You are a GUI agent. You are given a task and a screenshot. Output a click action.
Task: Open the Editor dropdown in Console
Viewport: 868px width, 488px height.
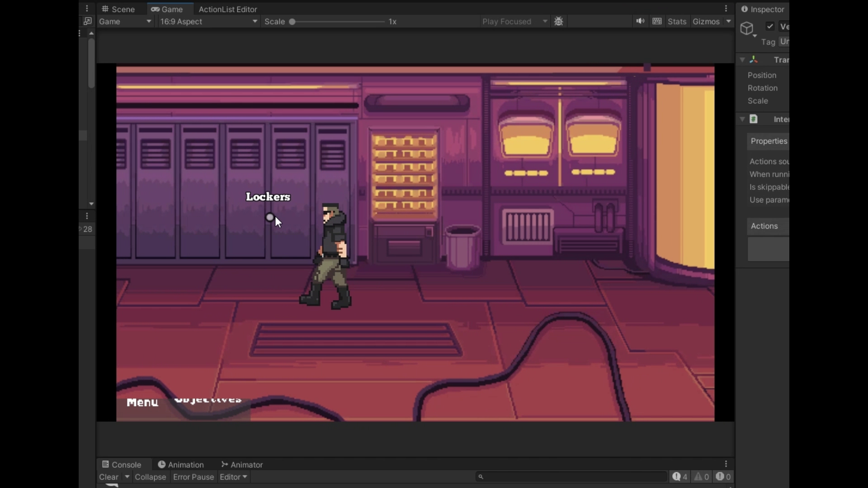click(x=233, y=477)
